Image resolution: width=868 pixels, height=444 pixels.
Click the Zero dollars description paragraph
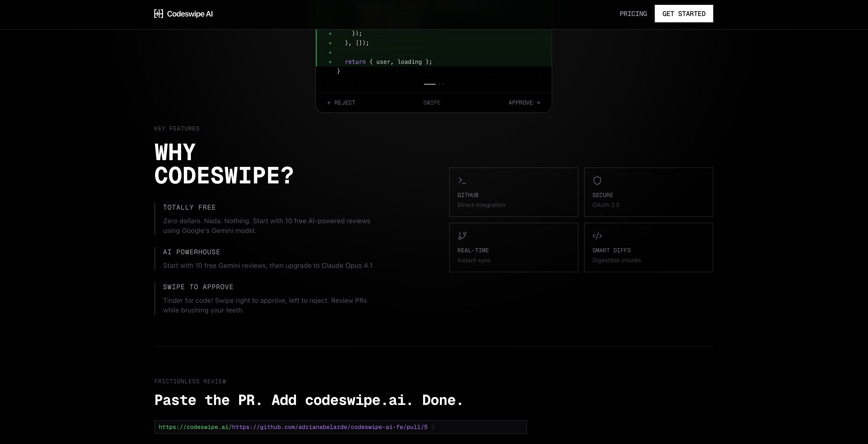[x=267, y=226]
